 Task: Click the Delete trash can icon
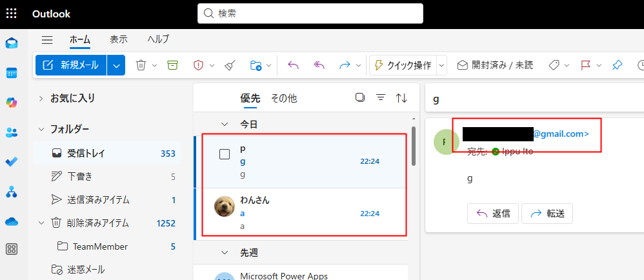pyautogui.click(x=141, y=65)
